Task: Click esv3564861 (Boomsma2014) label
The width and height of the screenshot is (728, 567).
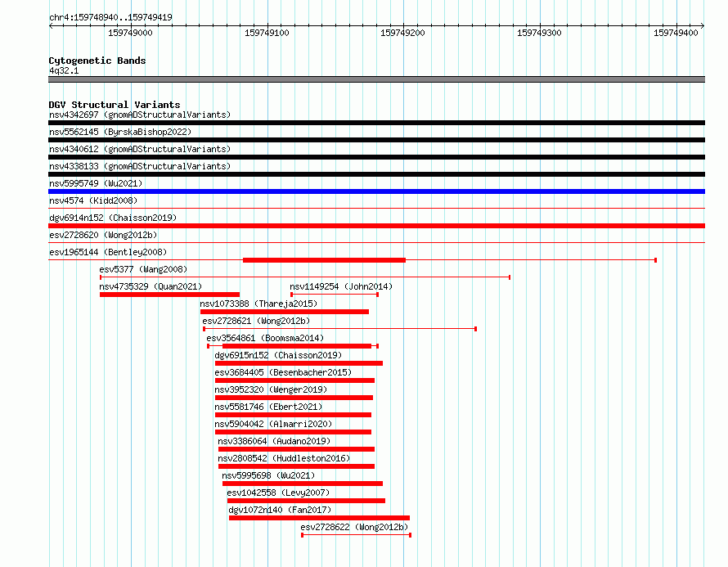Action: pyautogui.click(x=265, y=338)
